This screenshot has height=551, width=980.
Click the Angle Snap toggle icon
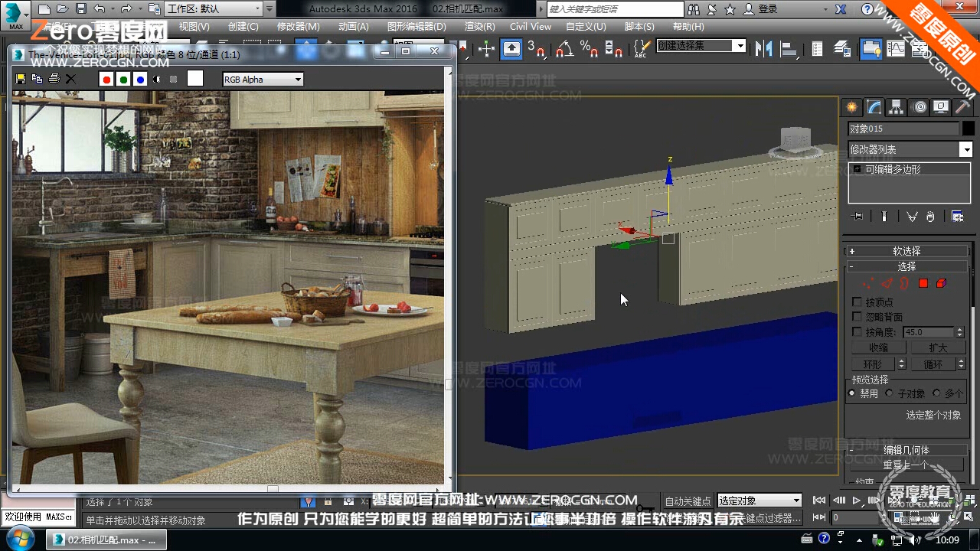(x=564, y=49)
